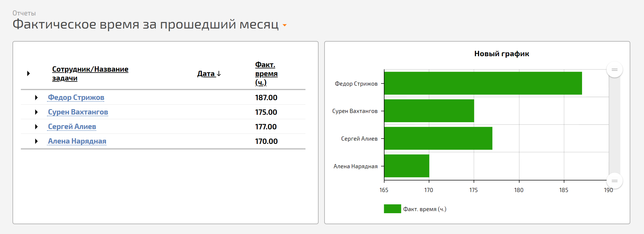644x234 pixels.
Task: Expand all rows via header triangle
Action: [28, 73]
